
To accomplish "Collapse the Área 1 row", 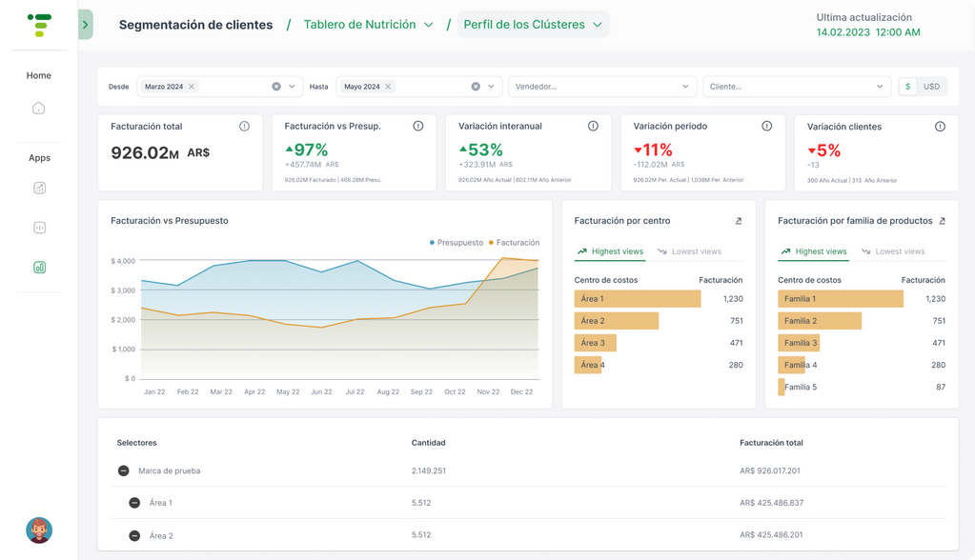I will [x=134, y=503].
